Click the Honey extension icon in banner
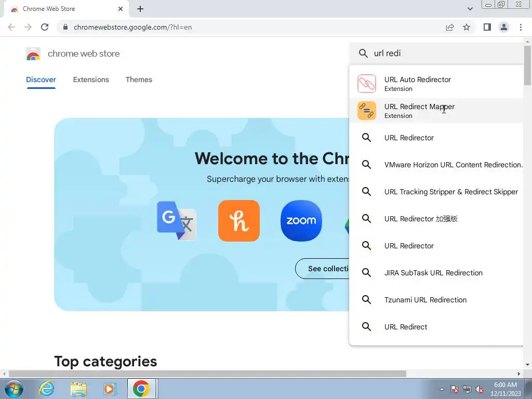Screen dimensions: 532x399 tap(239, 220)
